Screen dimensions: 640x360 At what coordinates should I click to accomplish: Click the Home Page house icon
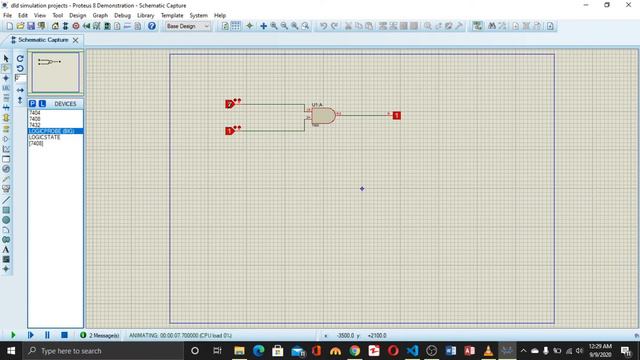click(55, 26)
